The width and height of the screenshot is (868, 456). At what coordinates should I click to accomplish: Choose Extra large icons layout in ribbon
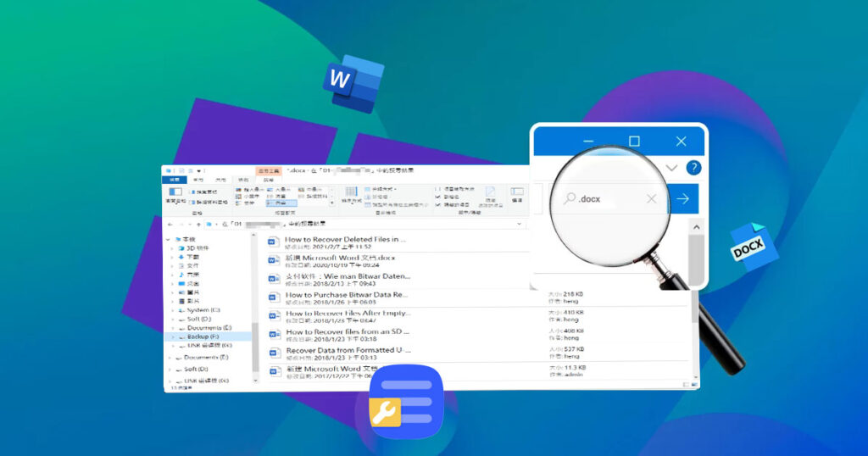(x=248, y=189)
